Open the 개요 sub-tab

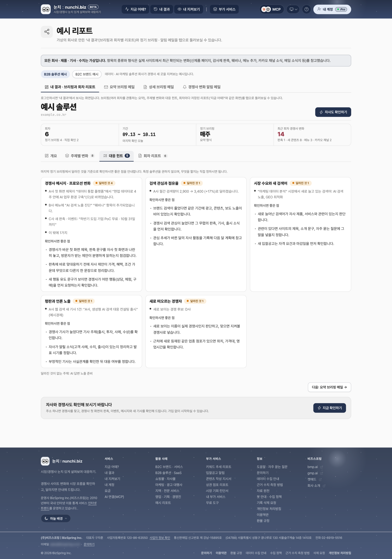(51, 156)
